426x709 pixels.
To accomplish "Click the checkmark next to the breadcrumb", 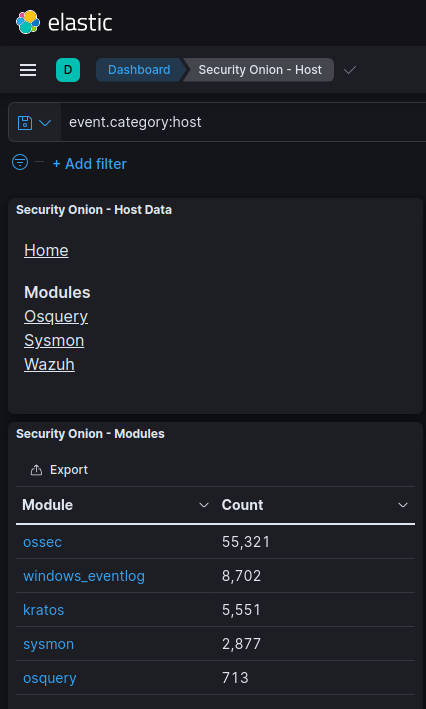I will pyautogui.click(x=350, y=70).
